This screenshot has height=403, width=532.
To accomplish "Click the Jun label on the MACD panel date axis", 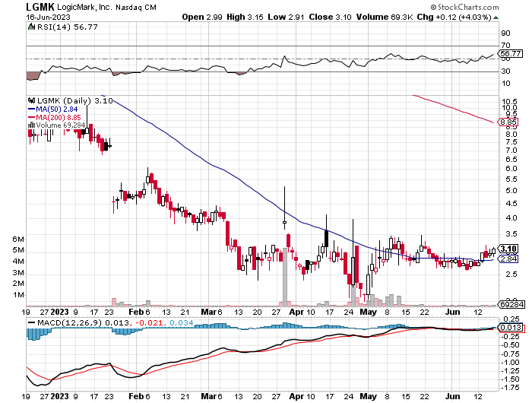I will [453, 396].
